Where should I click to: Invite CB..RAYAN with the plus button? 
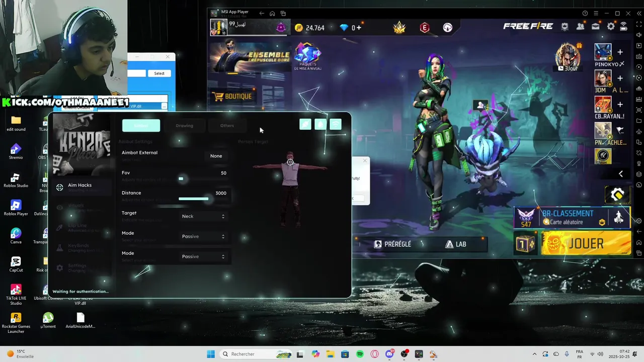pyautogui.click(x=620, y=104)
